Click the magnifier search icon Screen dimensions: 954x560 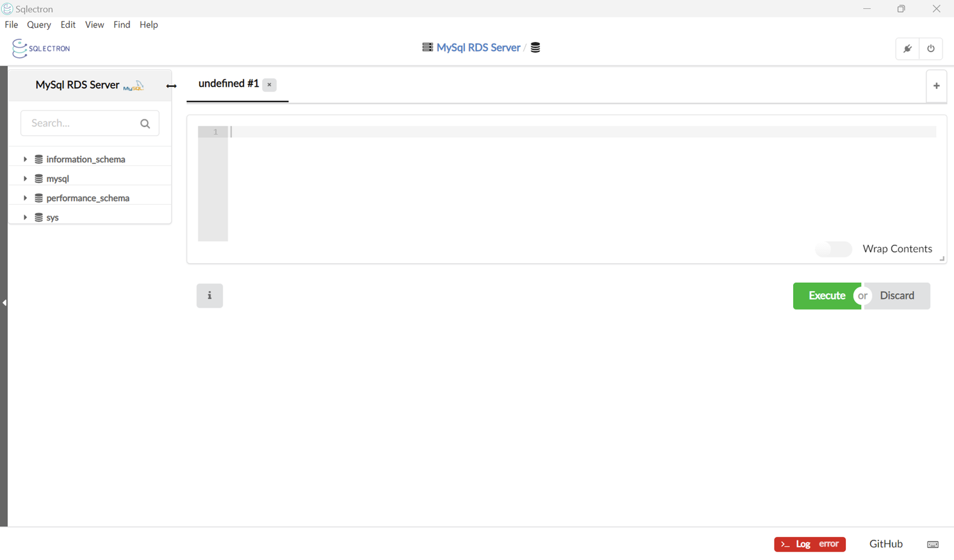coord(145,123)
